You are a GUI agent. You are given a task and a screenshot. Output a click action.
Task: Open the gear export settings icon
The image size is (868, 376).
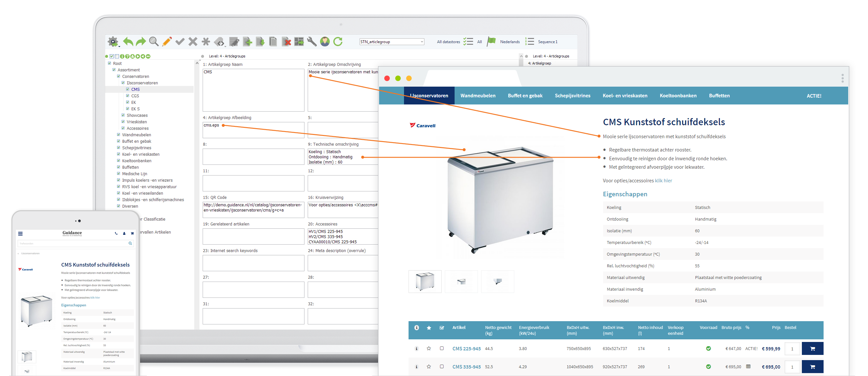click(113, 42)
